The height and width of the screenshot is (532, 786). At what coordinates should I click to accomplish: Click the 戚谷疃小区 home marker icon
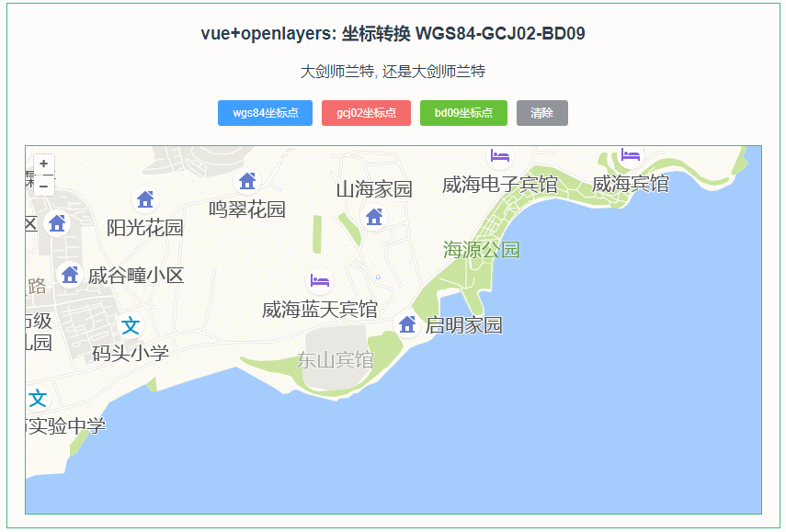pos(69,273)
